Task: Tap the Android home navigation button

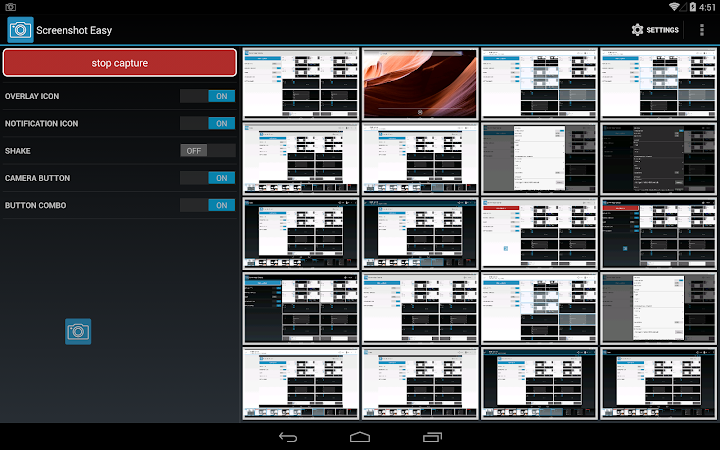Action: pyautogui.click(x=360, y=437)
